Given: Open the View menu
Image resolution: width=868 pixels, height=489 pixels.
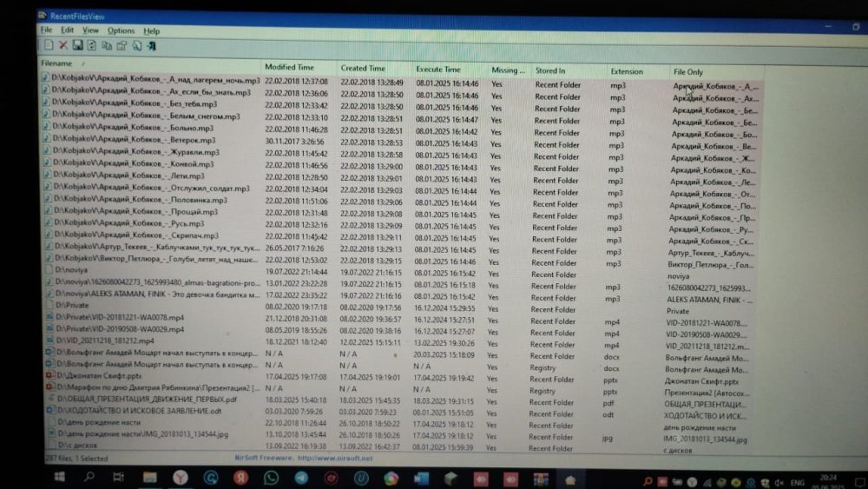Looking at the screenshot, I should [x=90, y=30].
